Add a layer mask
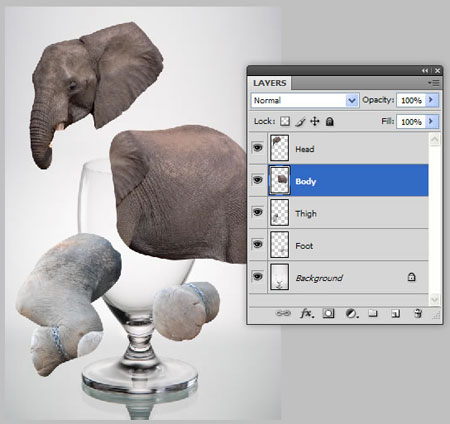This screenshot has height=424, width=450. (x=328, y=313)
